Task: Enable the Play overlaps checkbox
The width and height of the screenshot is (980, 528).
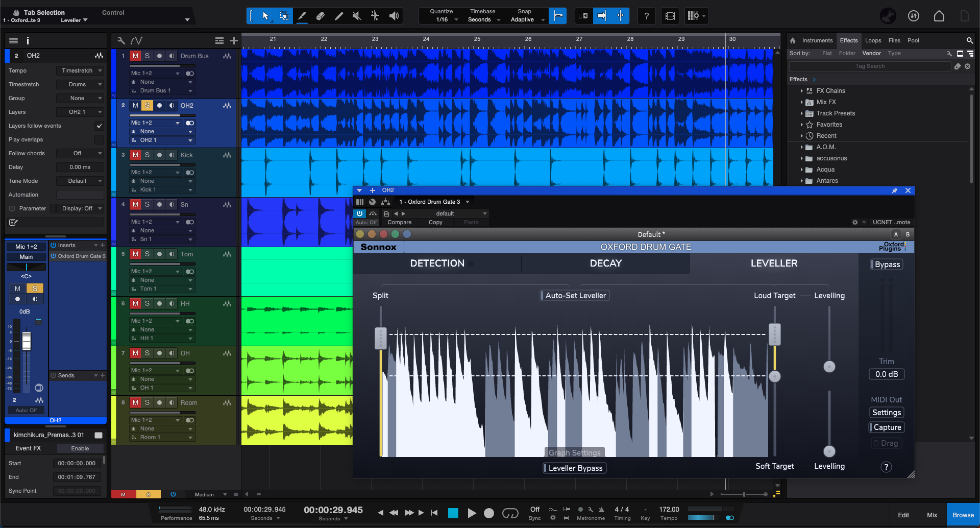Action: 99,139
